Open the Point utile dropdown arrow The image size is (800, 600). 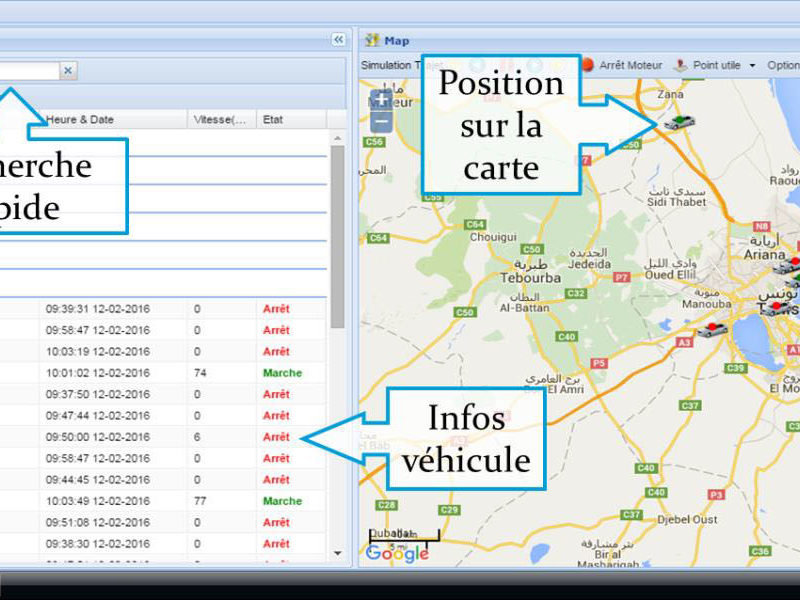752,66
